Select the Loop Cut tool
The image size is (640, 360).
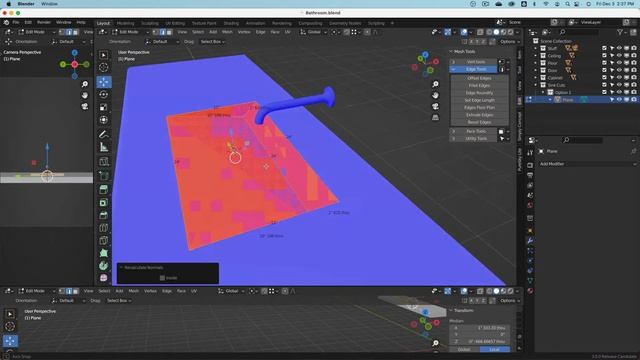tap(104, 228)
